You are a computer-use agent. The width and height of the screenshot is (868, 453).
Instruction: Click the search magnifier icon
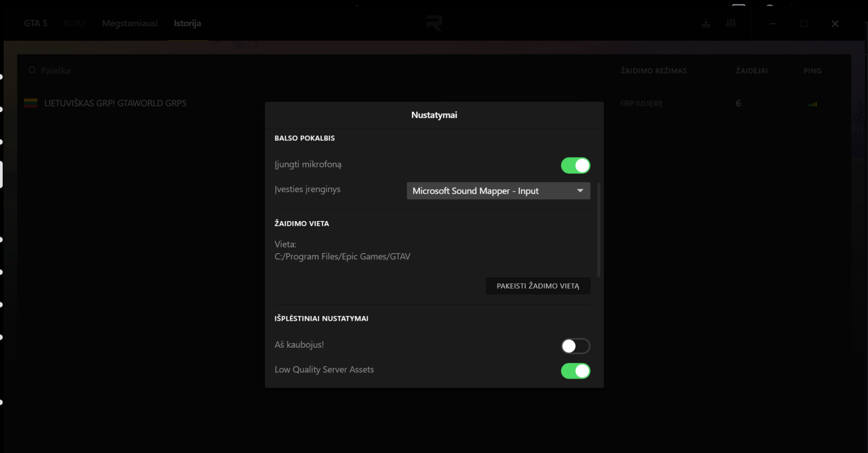32,70
